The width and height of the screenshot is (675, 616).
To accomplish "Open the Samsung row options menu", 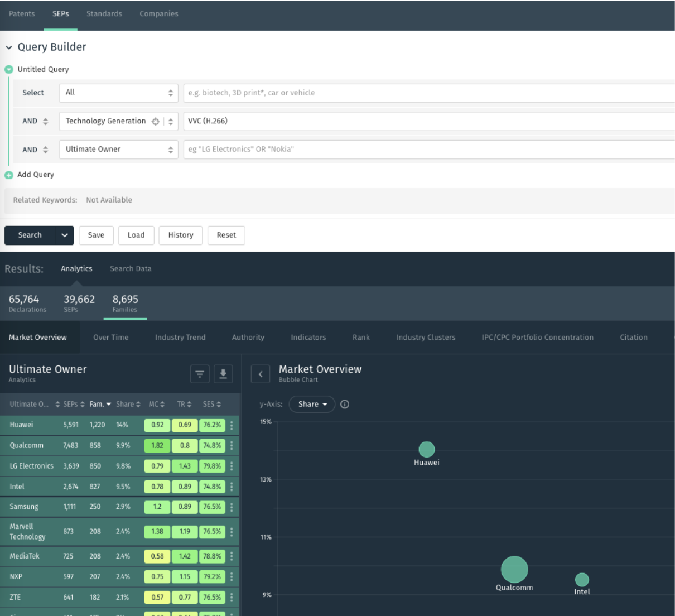I will [232, 507].
